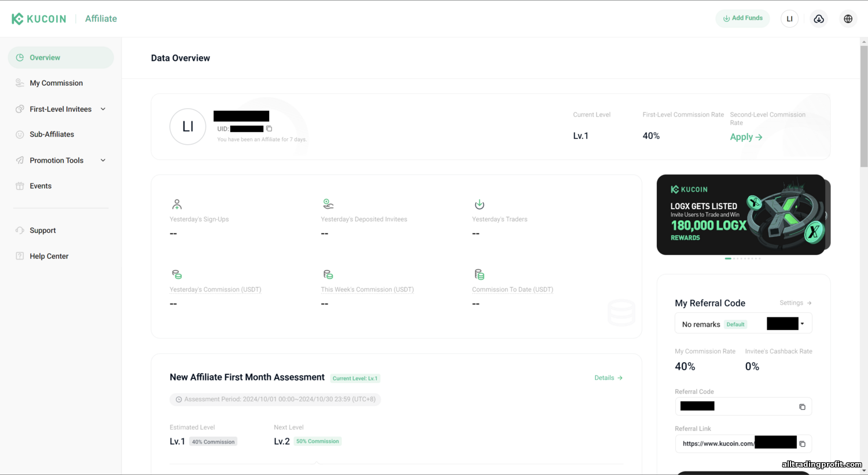This screenshot has width=868, height=475.
Task: Click the Add Funds button
Action: click(742, 19)
